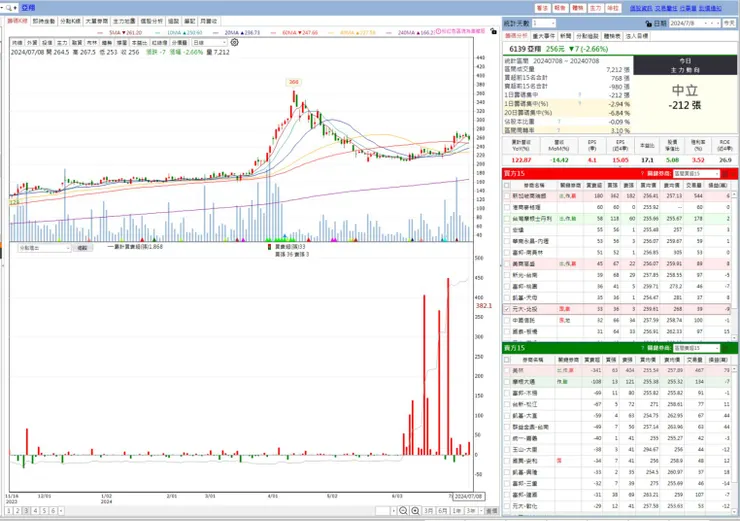Open the 關鍵券商 dropdown in buy header

click(x=696, y=174)
